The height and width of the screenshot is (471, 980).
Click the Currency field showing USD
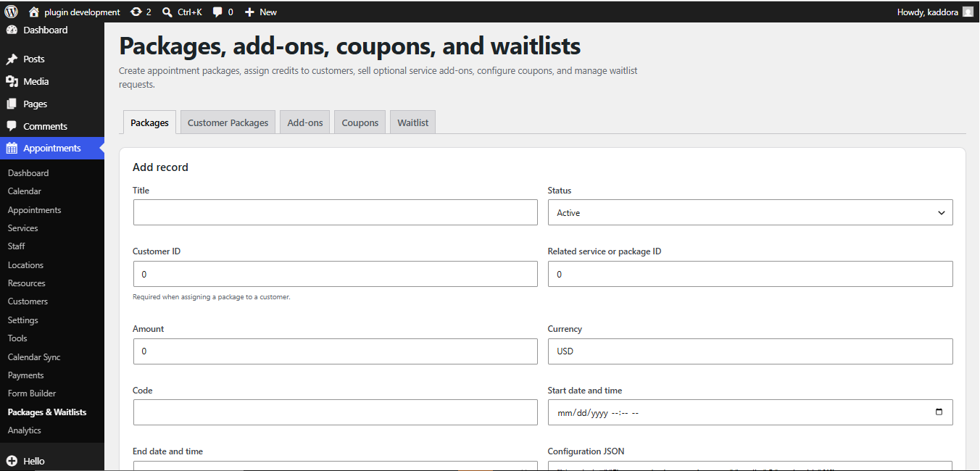click(x=750, y=351)
